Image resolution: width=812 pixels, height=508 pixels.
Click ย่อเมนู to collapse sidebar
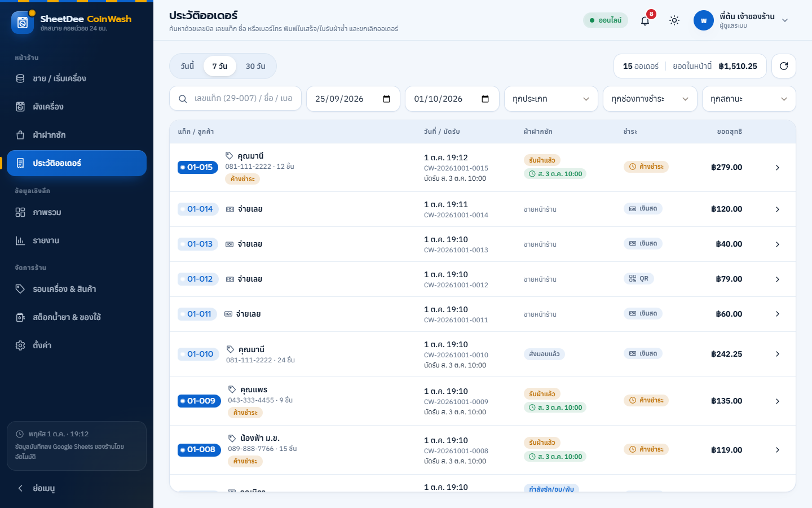(77, 488)
